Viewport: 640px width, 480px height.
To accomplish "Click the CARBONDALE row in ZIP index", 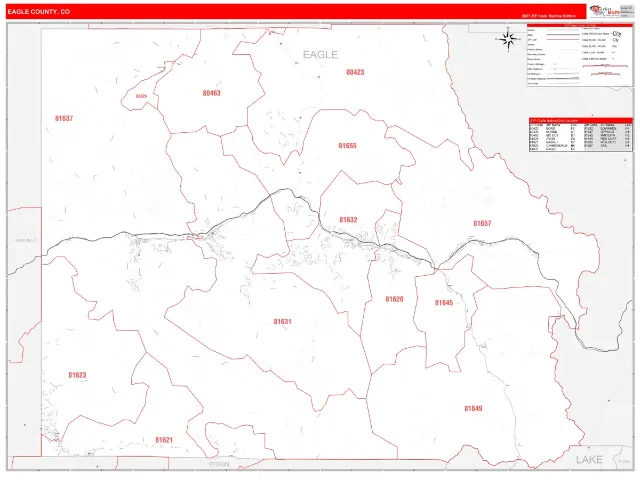I will pos(552,145).
